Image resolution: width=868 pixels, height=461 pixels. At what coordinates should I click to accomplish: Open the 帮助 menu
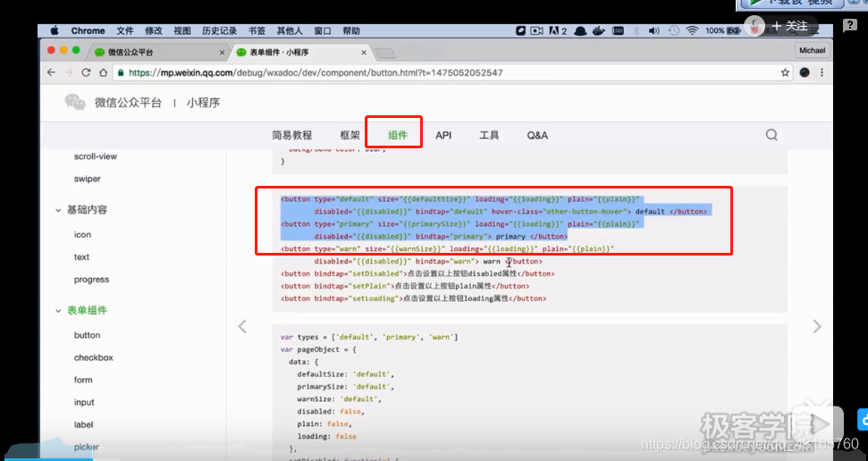click(x=351, y=31)
